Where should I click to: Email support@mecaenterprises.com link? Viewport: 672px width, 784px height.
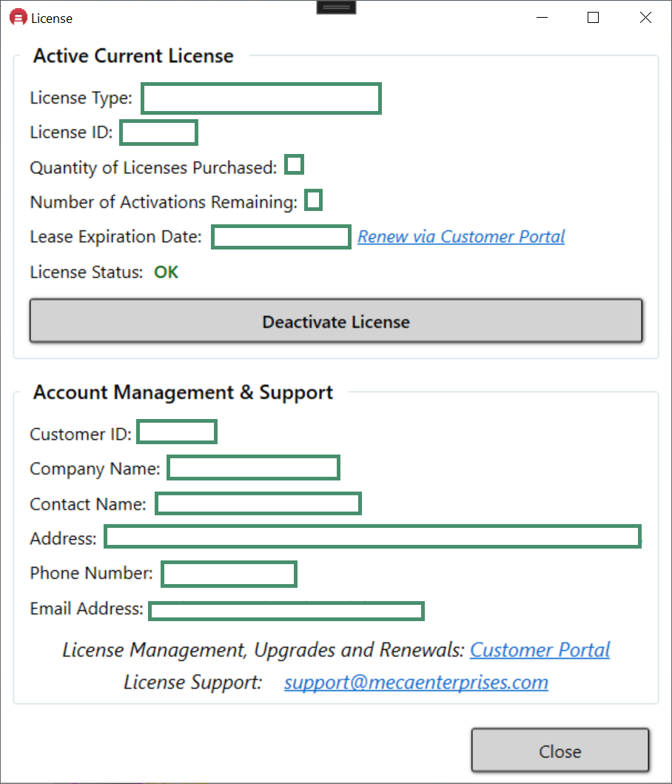[416, 682]
